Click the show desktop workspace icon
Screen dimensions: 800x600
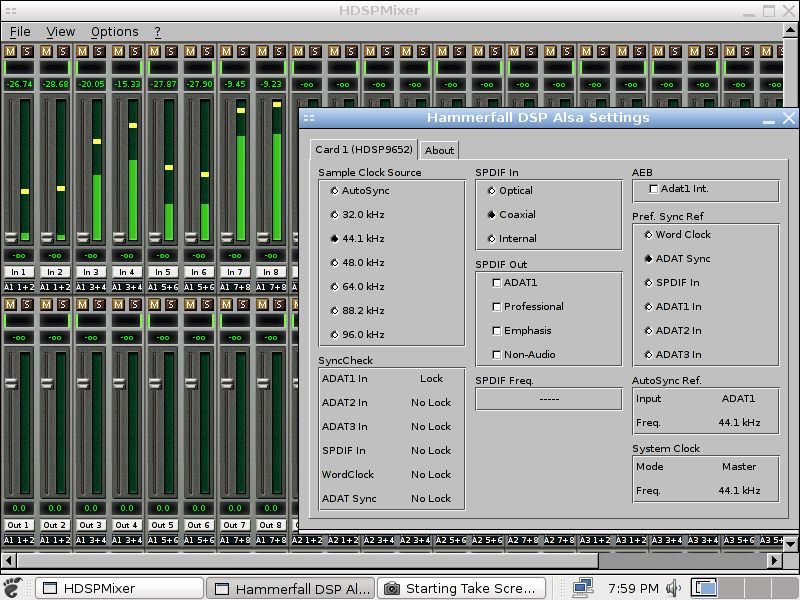tap(705, 588)
